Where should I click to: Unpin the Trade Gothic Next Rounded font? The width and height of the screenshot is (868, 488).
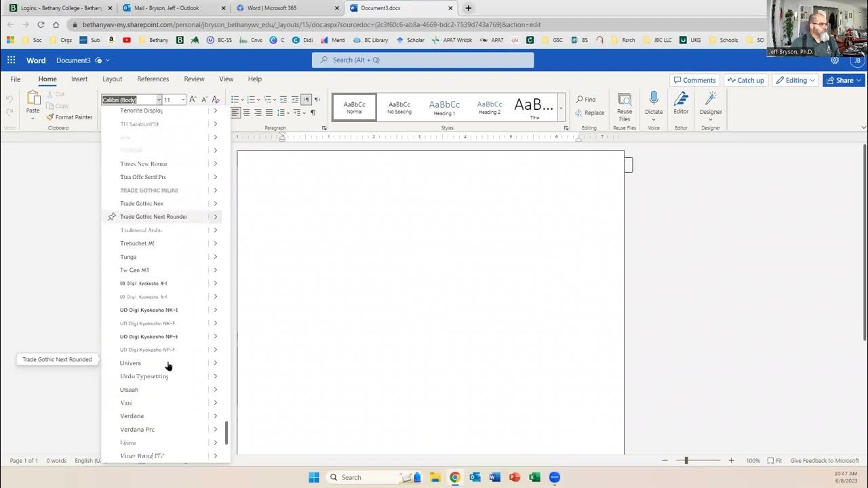pos(112,217)
